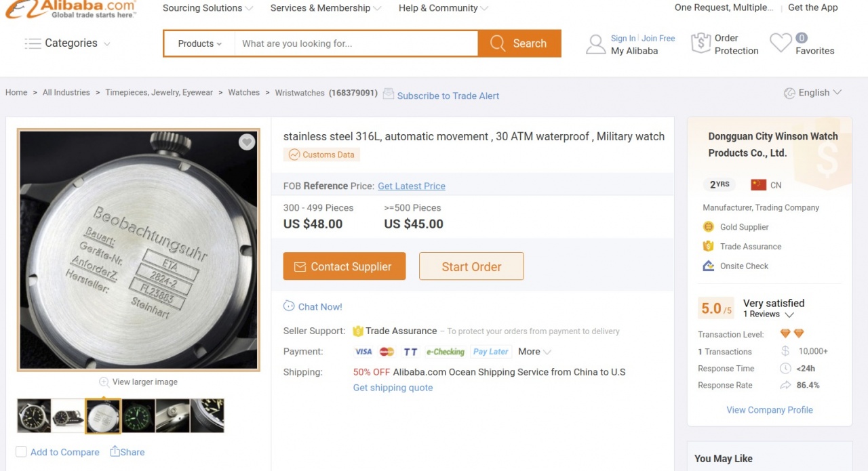
Task: Click the My Alibaba user icon
Action: tap(595, 45)
